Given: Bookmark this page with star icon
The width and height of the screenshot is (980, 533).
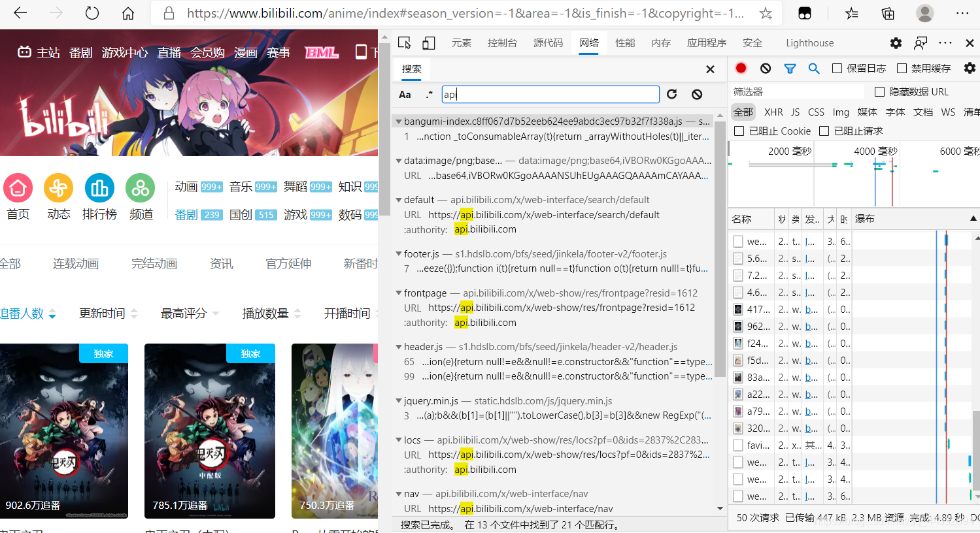Looking at the screenshot, I should point(766,13).
